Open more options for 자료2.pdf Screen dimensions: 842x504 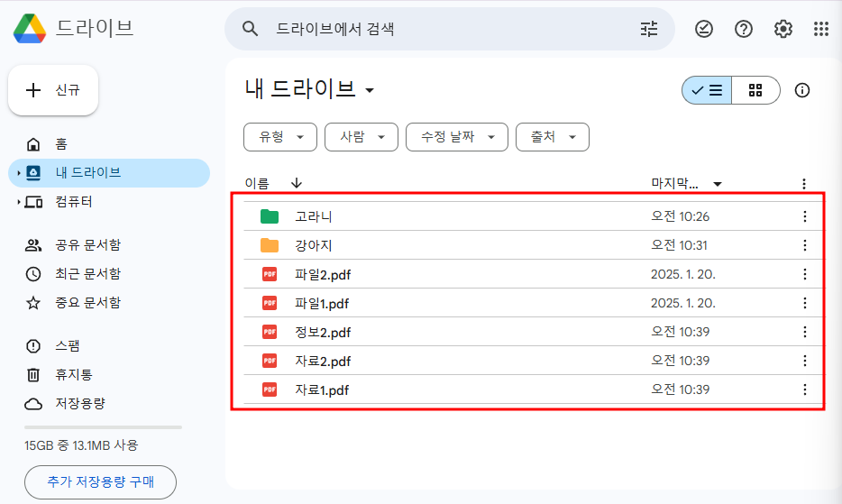tap(804, 361)
